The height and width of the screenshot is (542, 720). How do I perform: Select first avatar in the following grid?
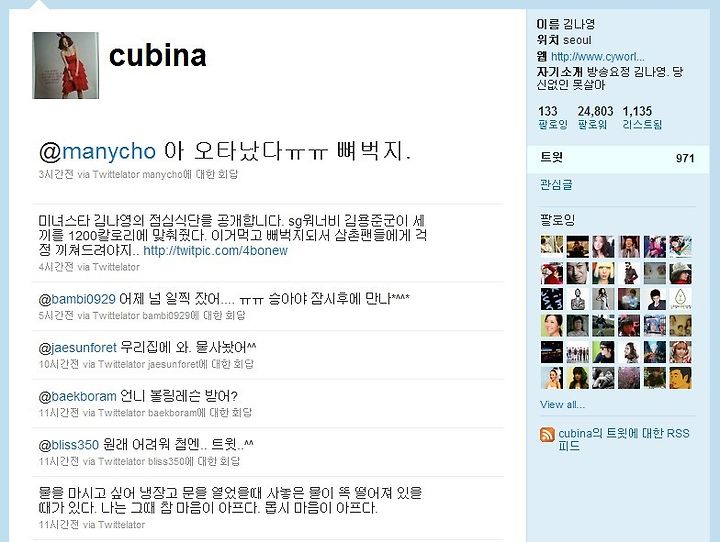(x=552, y=247)
